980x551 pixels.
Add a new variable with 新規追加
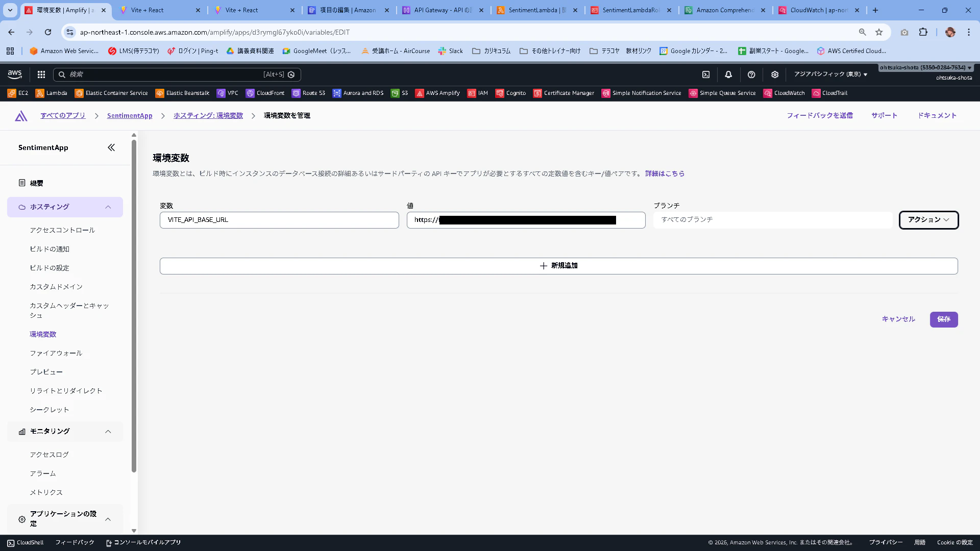click(x=558, y=266)
